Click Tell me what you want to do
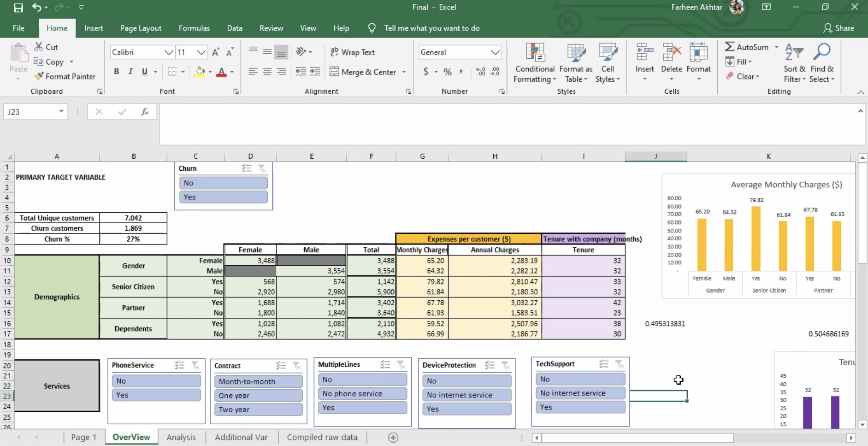The height and width of the screenshot is (446, 868). 432,28
